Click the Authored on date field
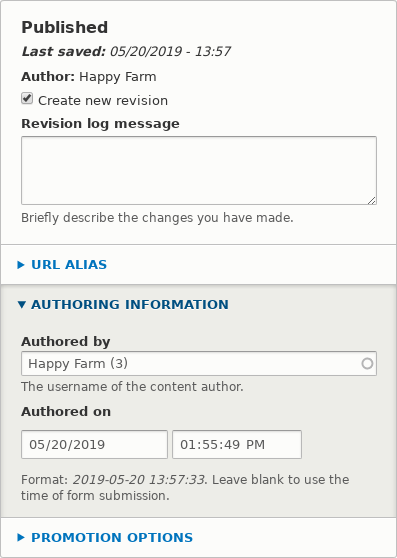Viewport: 397px width, 558px height. 94,444
